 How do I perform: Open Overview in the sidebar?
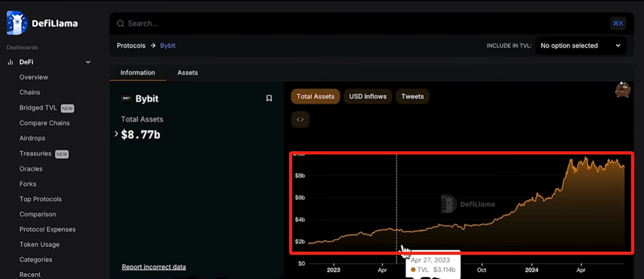tap(34, 77)
